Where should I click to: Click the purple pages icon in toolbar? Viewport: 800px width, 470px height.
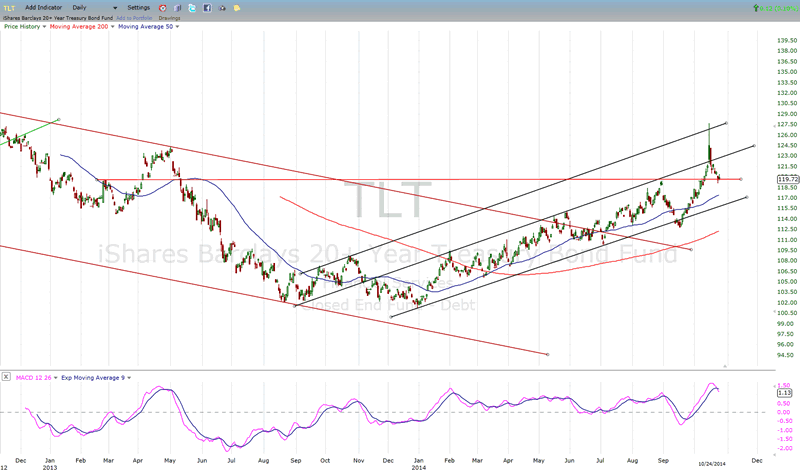[x=176, y=7]
